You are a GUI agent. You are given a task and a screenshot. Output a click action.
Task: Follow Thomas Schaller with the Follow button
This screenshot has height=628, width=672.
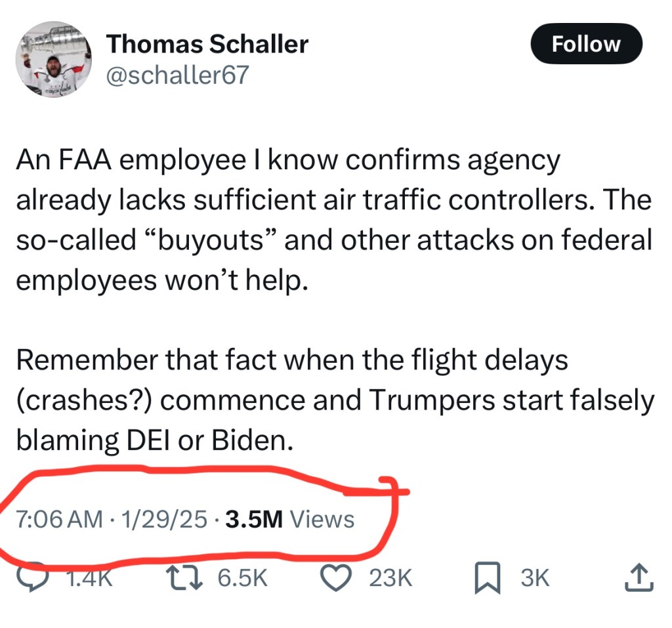click(x=585, y=44)
